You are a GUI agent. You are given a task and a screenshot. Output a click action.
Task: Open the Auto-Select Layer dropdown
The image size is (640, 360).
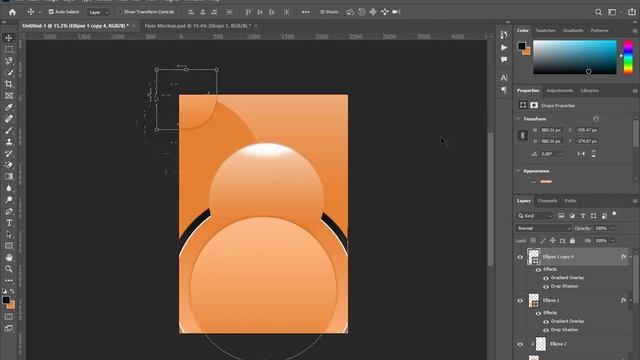tap(99, 12)
